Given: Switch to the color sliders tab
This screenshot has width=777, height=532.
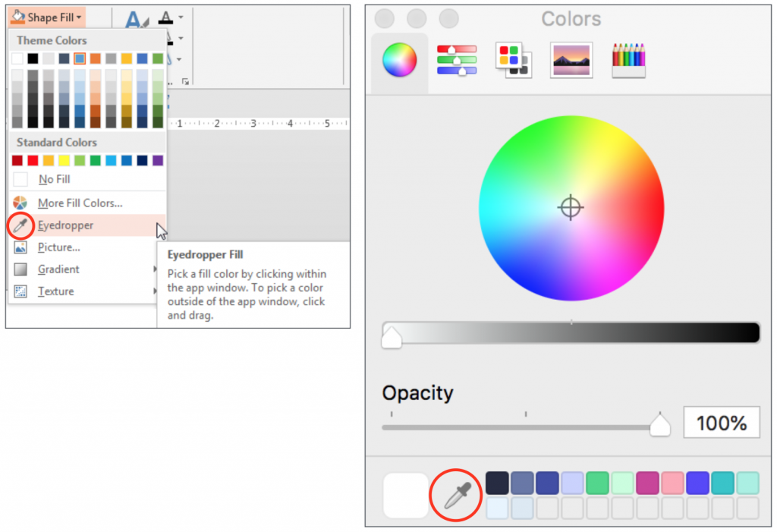Looking at the screenshot, I should (x=456, y=60).
